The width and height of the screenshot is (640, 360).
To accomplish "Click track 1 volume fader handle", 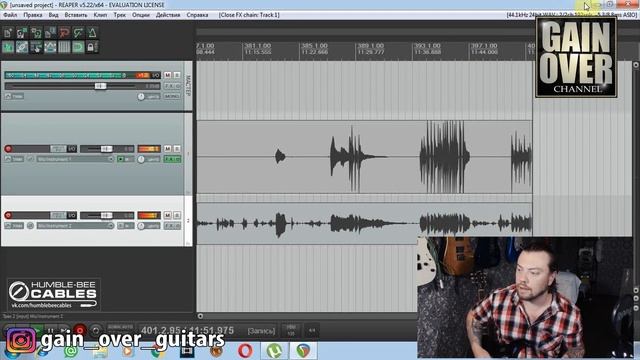I will pyautogui.click(x=106, y=149).
